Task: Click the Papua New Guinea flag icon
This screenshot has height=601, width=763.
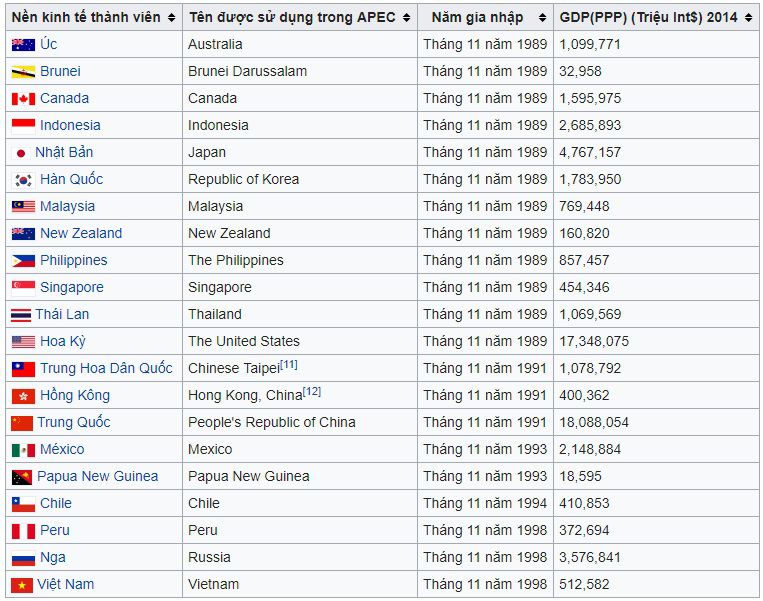Action: click(22, 477)
